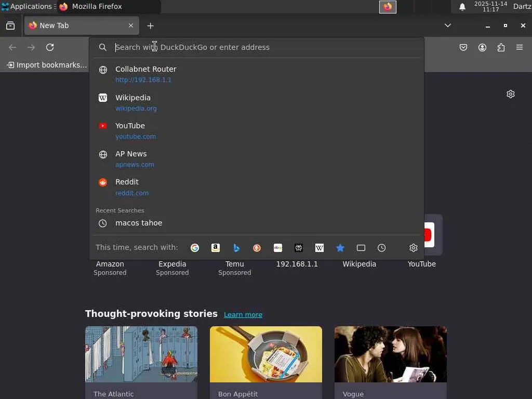Open Firefox account icon

(x=482, y=47)
